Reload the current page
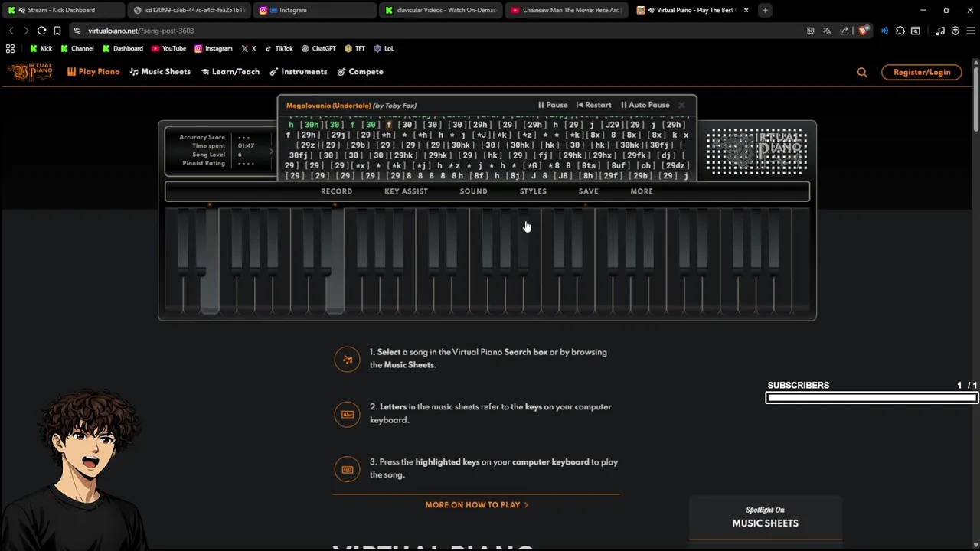 point(42,31)
